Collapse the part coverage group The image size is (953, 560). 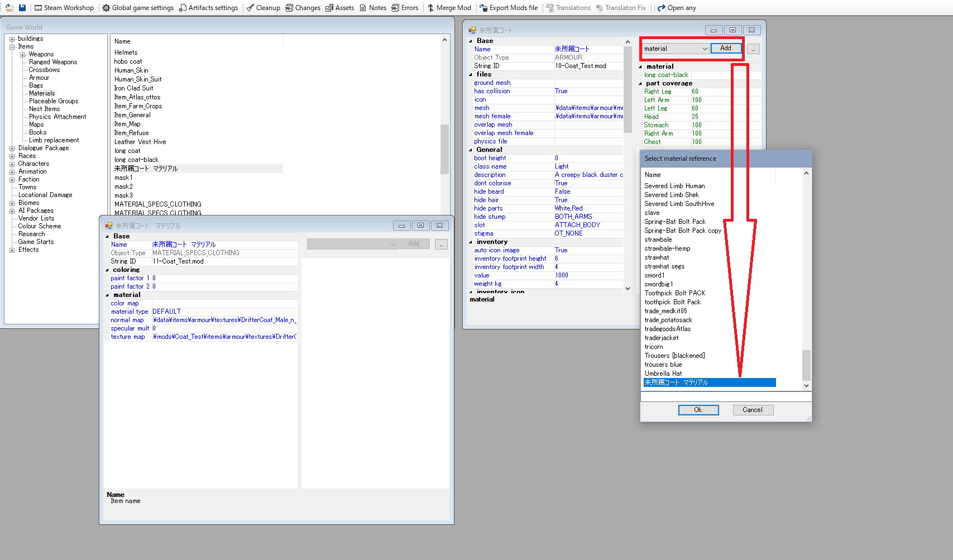[x=640, y=83]
